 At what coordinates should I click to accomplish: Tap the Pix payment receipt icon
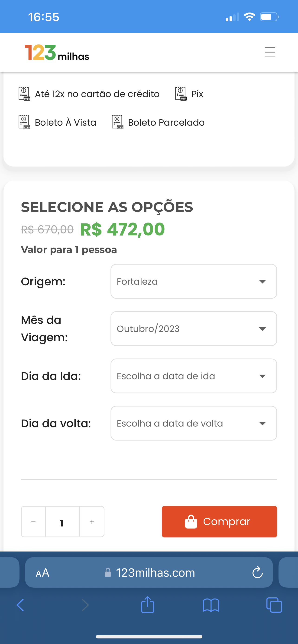click(181, 94)
